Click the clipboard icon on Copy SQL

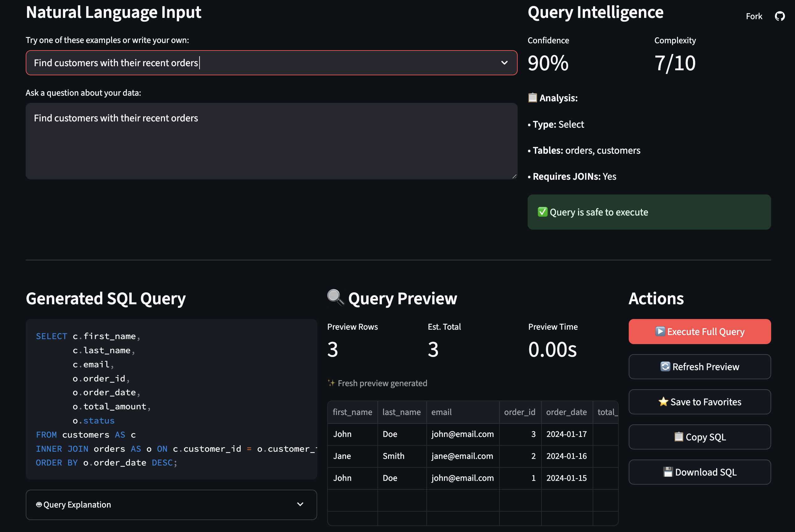pyautogui.click(x=679, y=437)
